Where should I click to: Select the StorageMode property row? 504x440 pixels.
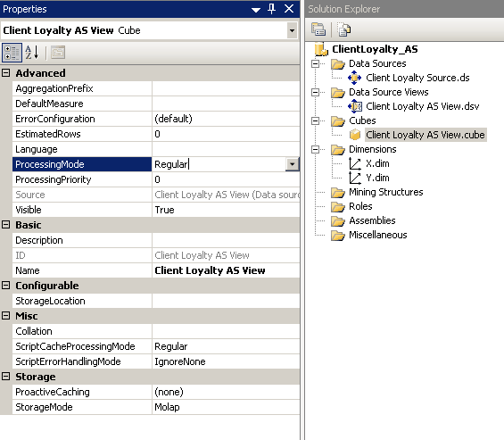pos(150,407)
